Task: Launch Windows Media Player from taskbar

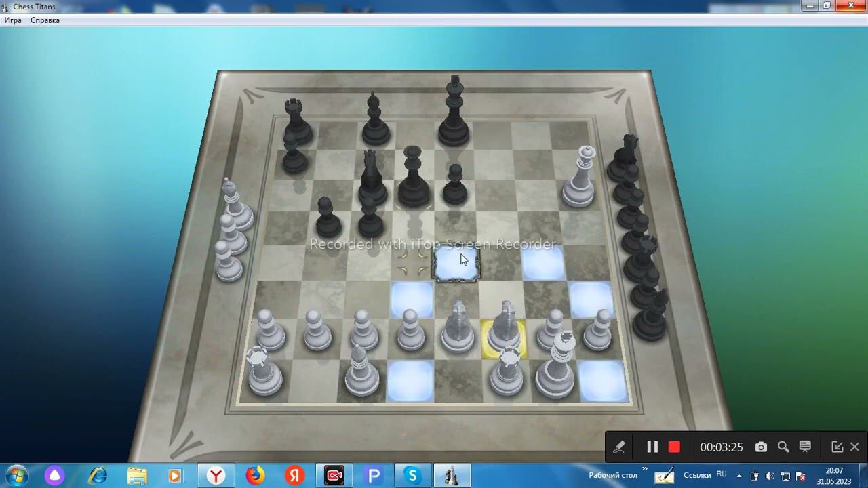Action: pos(175,476)
